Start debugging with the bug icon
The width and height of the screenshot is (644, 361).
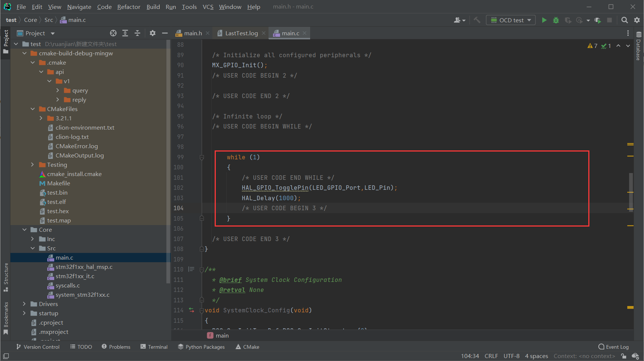[556, 20]
